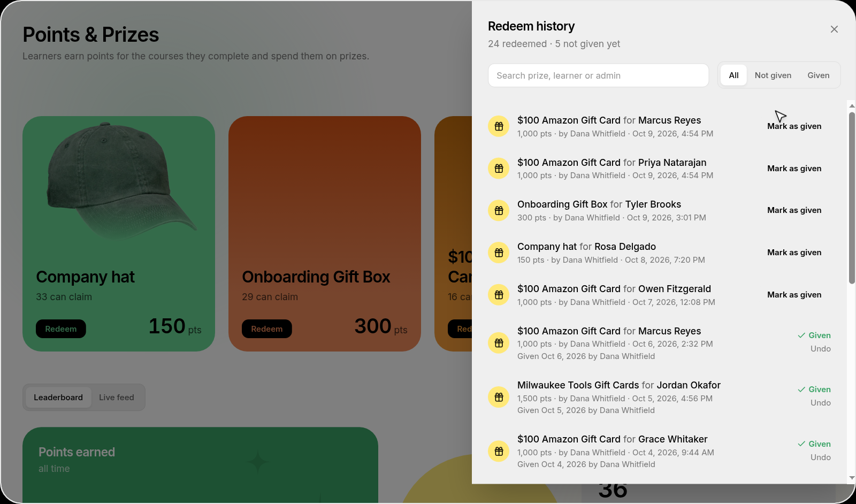Click 'Given Oct 5, 2026 by Dana Whitfield' text
This screenshot has width=856, height=504.
pos(586,410)
